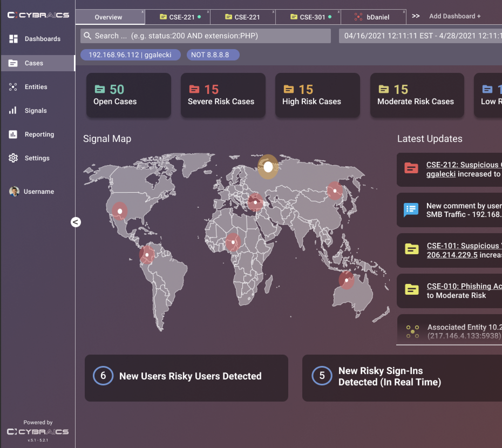Click the Latest Updates heading
The width and height of the screenshot is (502, 448).
430,139
